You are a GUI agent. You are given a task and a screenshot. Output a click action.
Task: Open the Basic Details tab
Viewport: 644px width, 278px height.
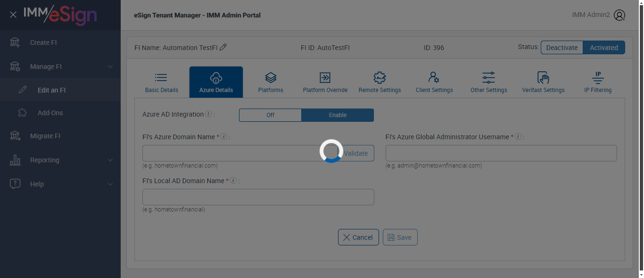point(162,82)
